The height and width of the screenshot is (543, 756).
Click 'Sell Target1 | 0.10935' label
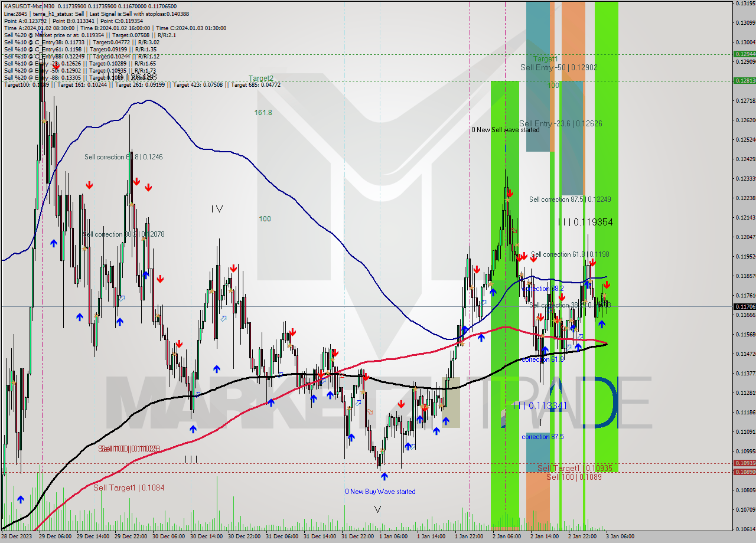click(575, 468)
